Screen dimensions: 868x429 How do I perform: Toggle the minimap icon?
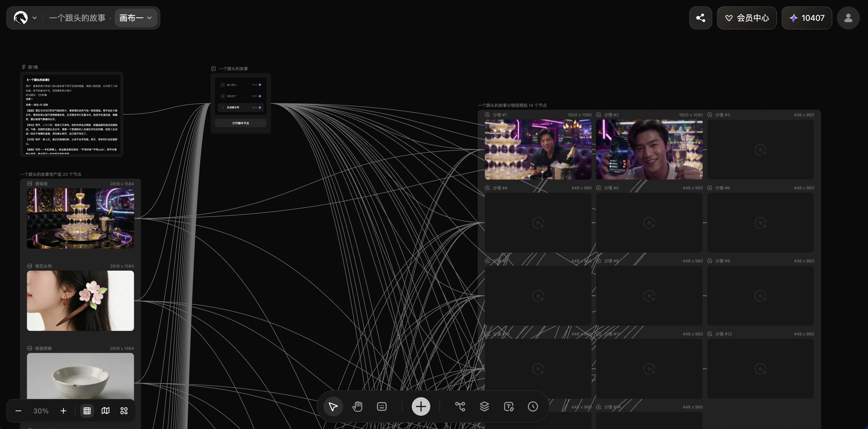(x=106, y=411)
